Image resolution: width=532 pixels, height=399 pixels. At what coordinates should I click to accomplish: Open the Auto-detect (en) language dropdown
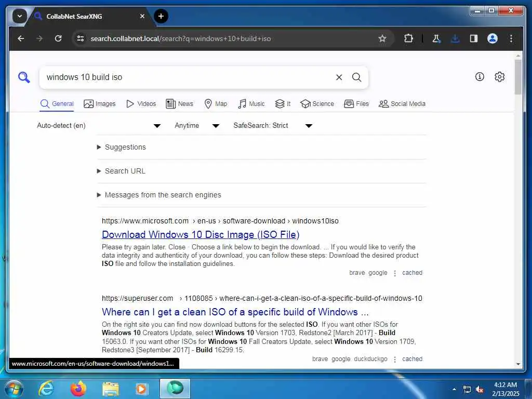[98, 126]
